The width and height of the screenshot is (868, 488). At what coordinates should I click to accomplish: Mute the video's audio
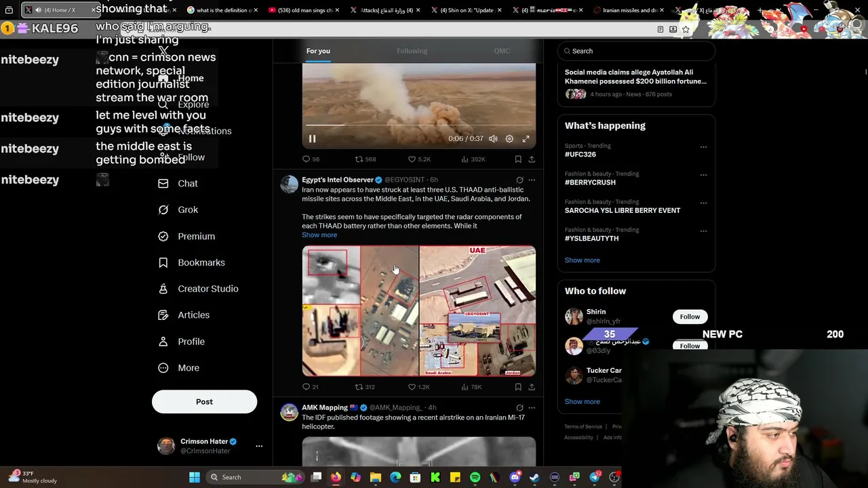coord(493,138)
